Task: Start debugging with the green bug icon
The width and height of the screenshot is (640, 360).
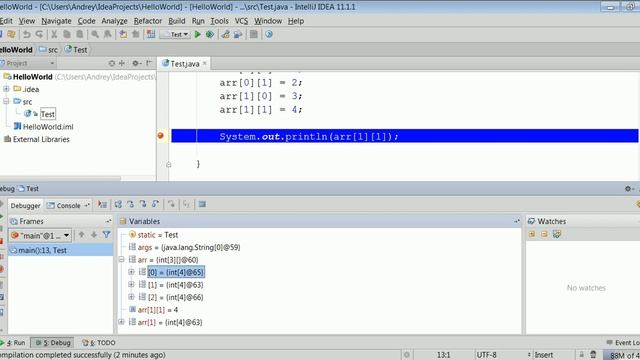Action: click(x=210, y=35)
